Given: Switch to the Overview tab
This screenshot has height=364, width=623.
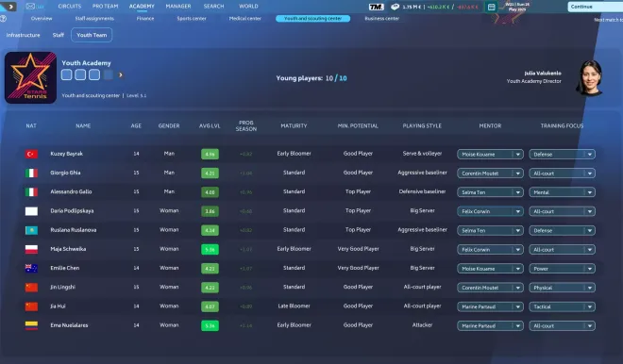Looking at the screenshot, I should [x=42, y=19].
